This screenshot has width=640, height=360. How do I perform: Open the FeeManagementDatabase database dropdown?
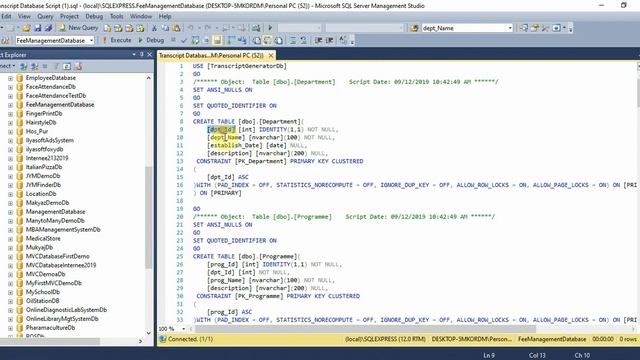[x=91, y=40]
